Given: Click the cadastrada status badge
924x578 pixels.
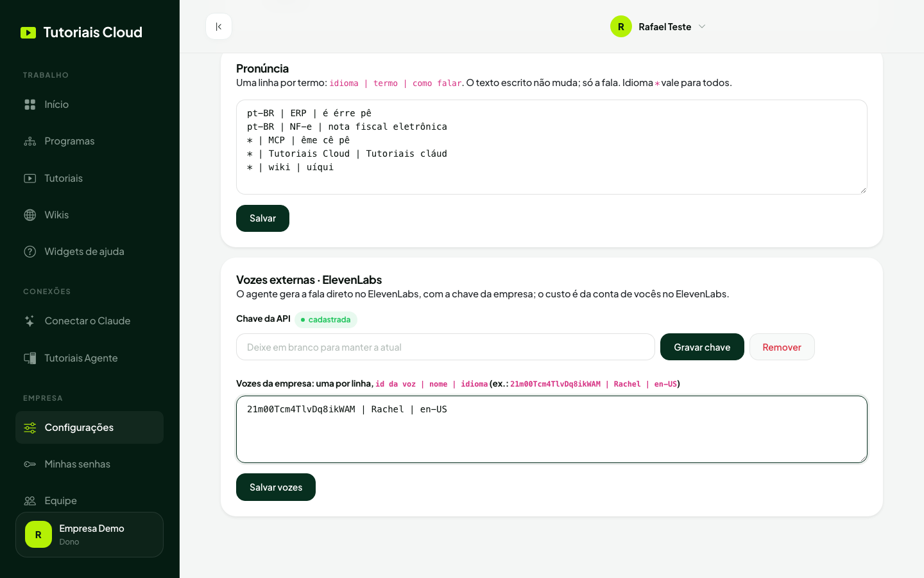Looking at the screenshot, I should [326, 320].
